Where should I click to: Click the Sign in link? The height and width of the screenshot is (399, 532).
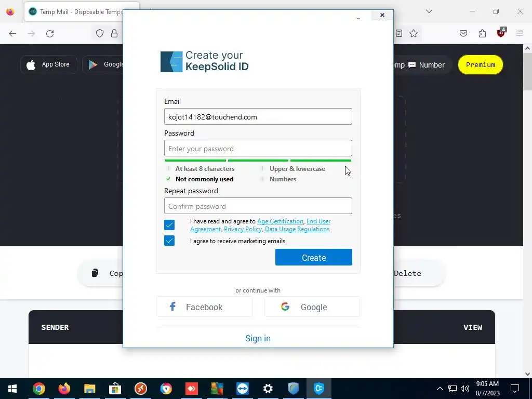(258, 338)
